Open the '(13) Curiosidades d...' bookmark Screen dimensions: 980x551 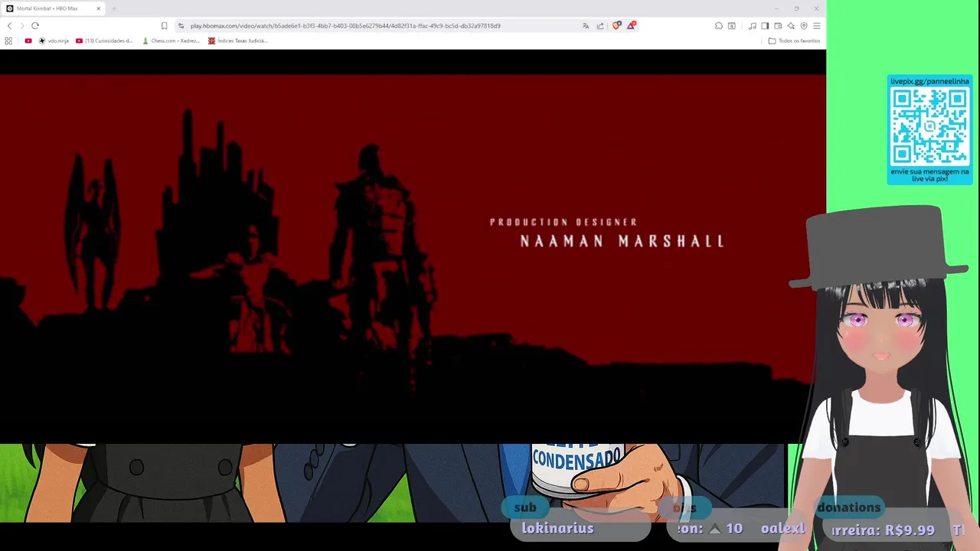click(104, 41)
